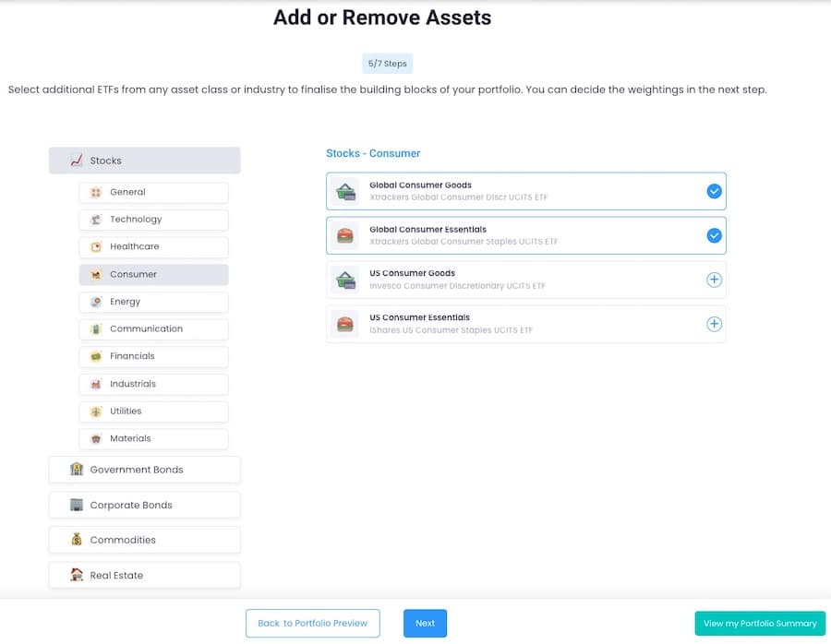Click the US Consumer Essentials burger icon
The image size is (831, 644).
pyautogui.click(x=345, y=324)
